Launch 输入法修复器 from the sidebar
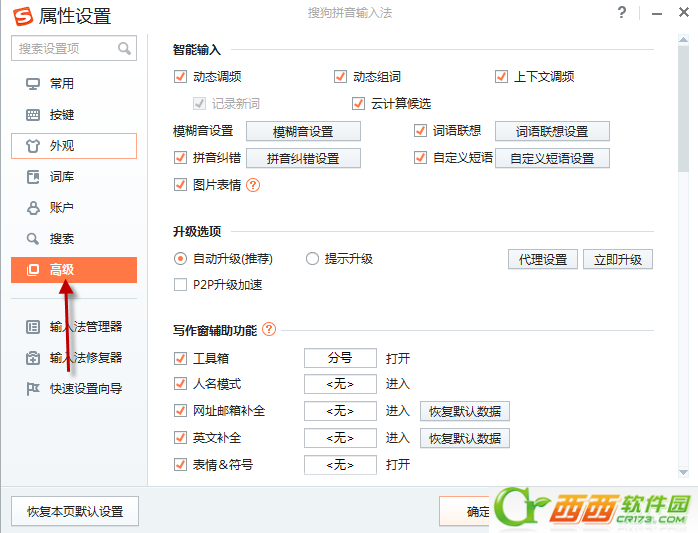Image resolution: width=698 pixels, height=533 pixels. pyautogui.click(x=74, y=358)
